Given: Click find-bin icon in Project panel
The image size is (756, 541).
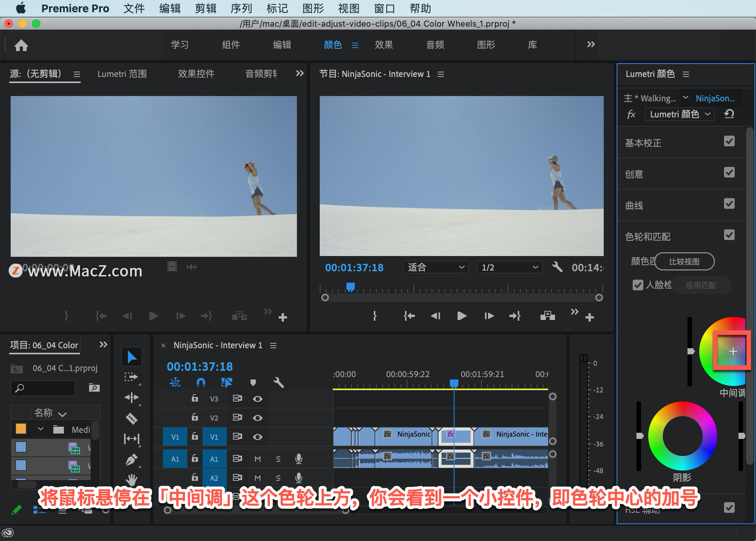Looking at the screenshot, I should (x=94, y=388).
